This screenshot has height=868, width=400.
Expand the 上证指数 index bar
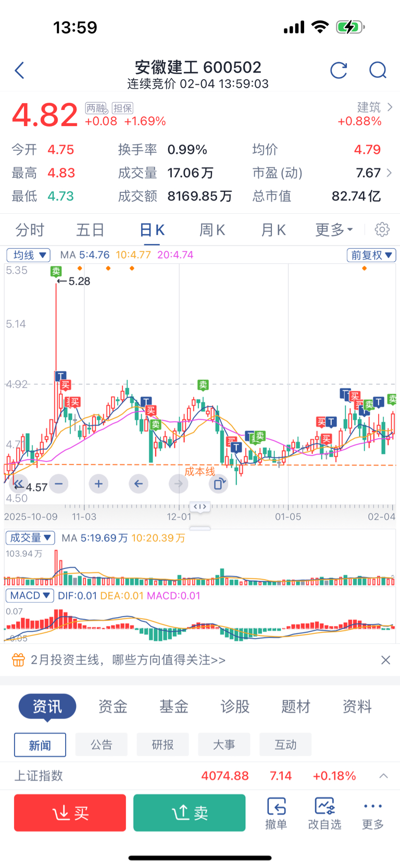(x=383, y=776)
